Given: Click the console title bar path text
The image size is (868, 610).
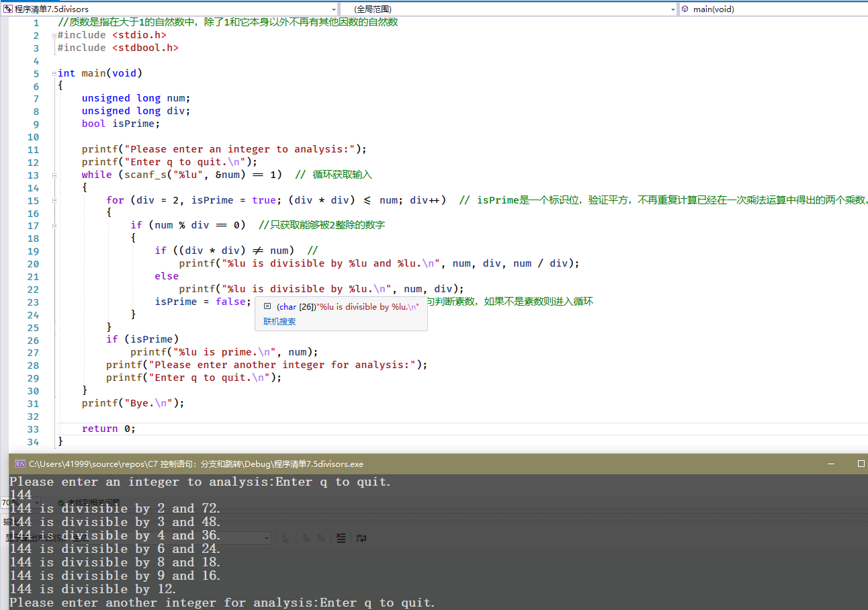Looking at the screenshot, I should [x=196, y=464].
